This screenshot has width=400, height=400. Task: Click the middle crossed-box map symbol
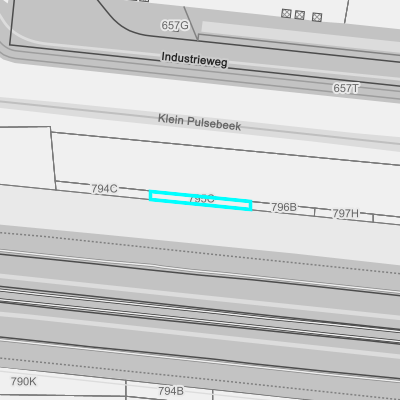300,15
